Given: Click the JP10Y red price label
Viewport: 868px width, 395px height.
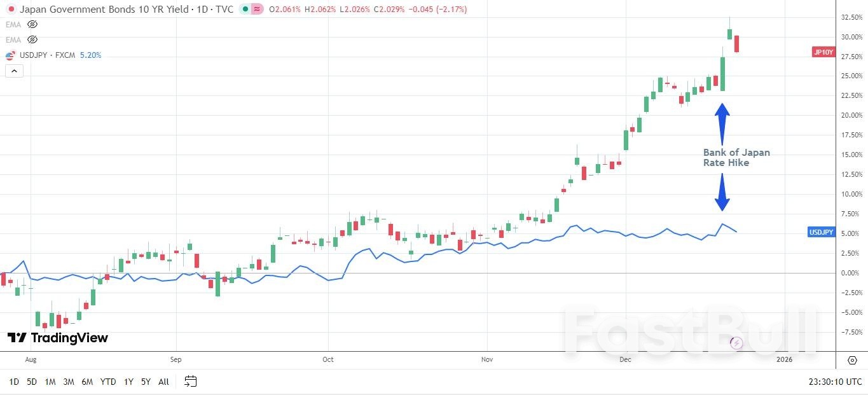Looking at the screenshot, I should pos(822,52).
